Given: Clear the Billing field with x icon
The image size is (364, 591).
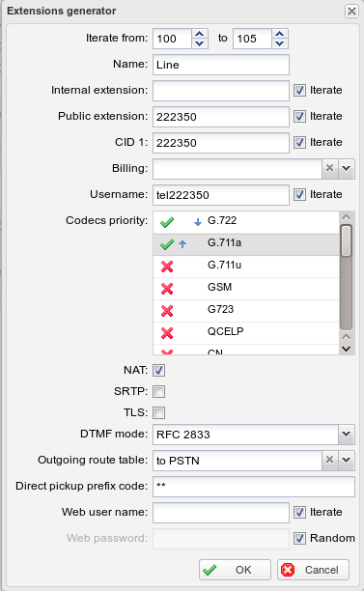Looking at the screenshot, I should click(329, 168).
